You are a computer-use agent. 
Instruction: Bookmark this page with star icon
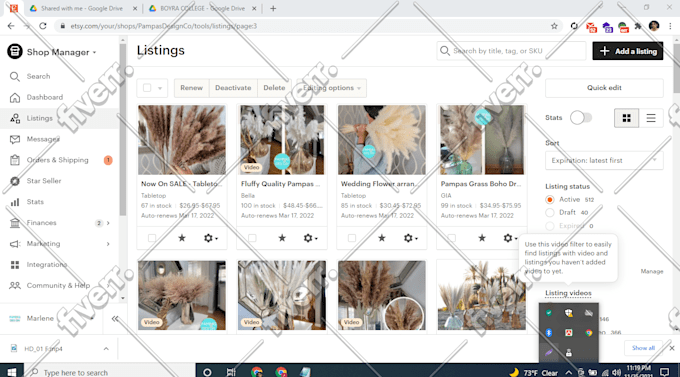[x=554, y=26]
